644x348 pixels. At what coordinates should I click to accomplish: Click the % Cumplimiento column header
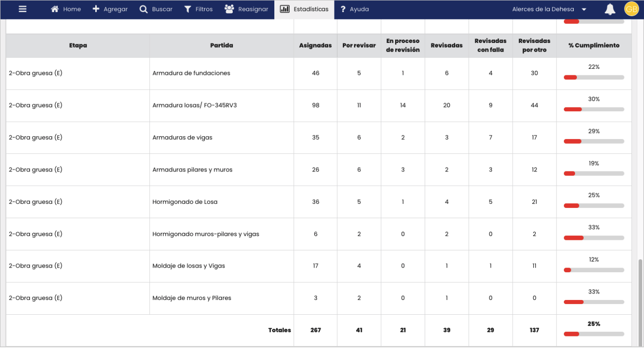(594, 45)
